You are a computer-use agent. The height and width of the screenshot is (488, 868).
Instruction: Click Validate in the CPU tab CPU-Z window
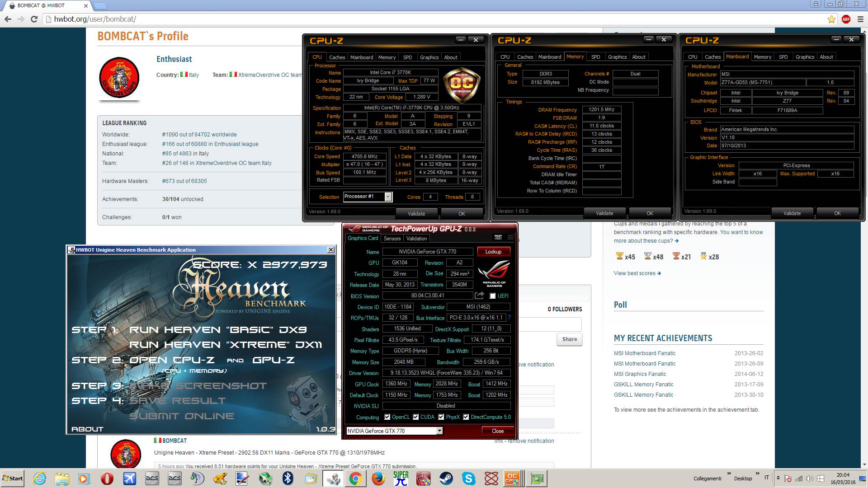tap(416, 214)
